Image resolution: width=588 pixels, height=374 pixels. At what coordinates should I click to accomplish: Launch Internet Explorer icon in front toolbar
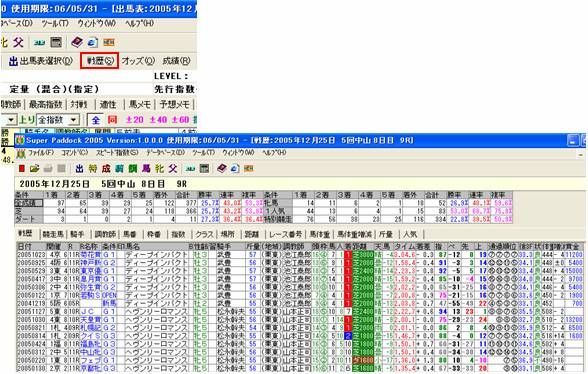click(x=235, y=169)
